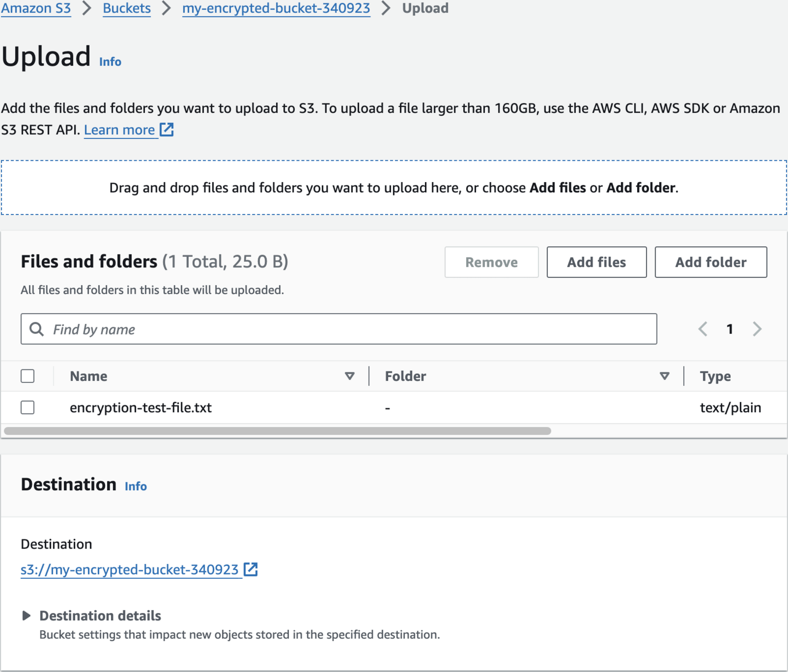Select the encryption-test-file.txt checkbox
This screenshot has height=672, width=788.
click(28, 408)
